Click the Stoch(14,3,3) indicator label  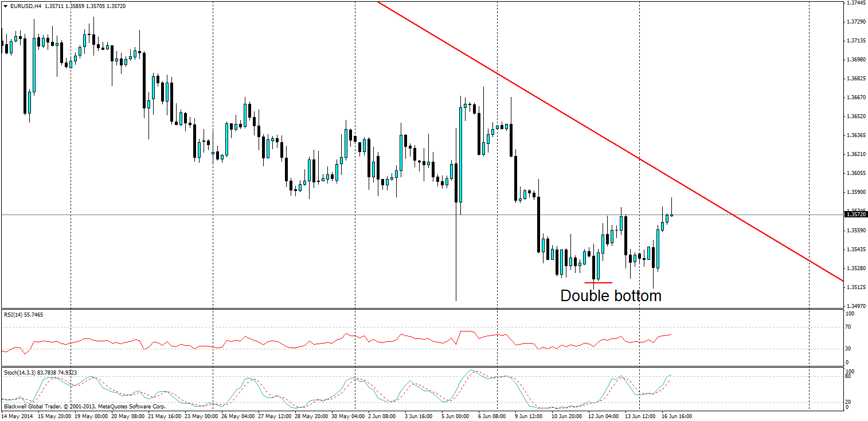[x=40, y=373]
